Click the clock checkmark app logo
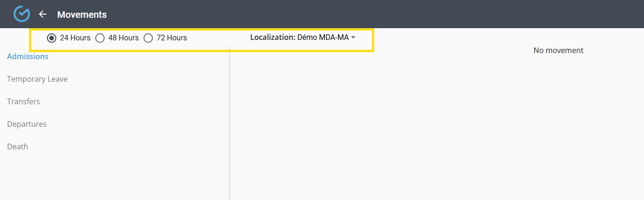The height and width of the screenshot is (200, 644). pos(22,14)
